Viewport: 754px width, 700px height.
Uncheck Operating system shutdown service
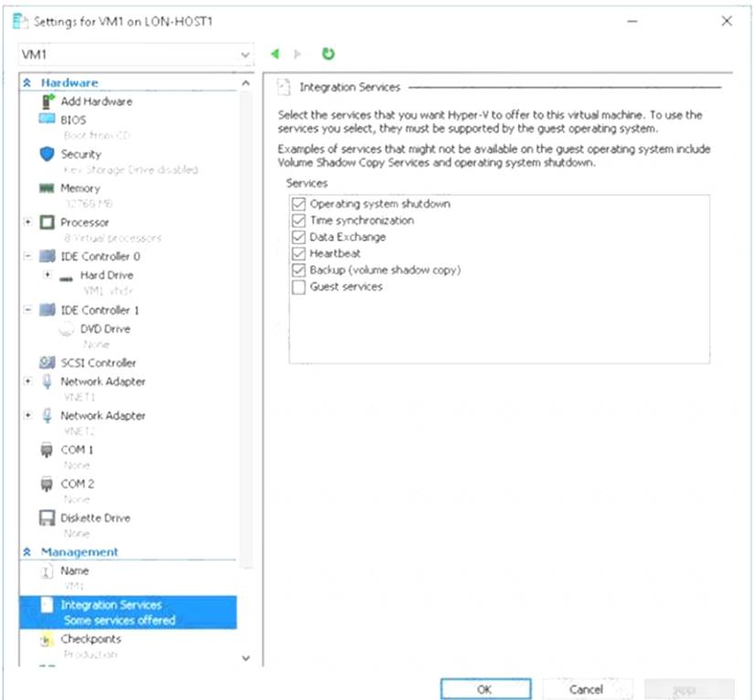[x=299, y=204]
